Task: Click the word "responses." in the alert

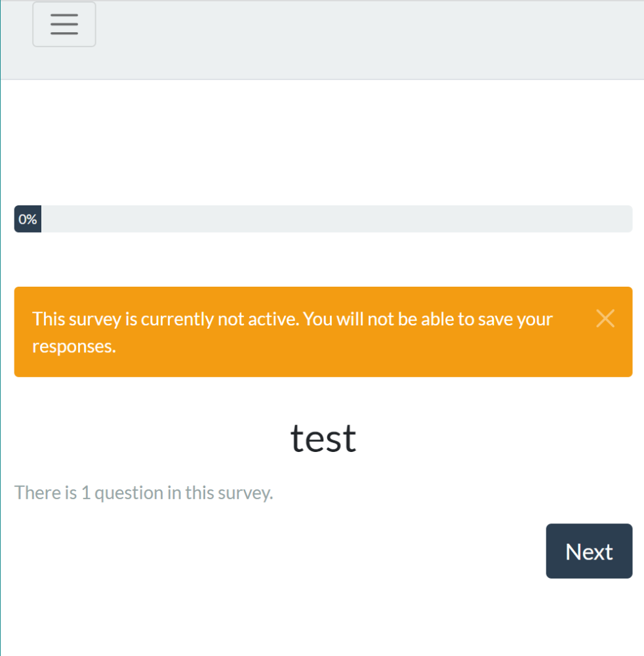Action: (x=74, y=346)
